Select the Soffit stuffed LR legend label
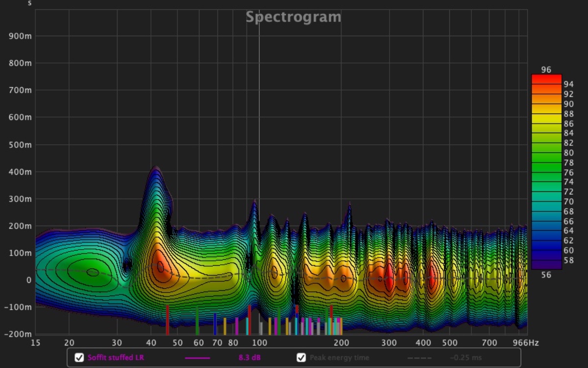The width and height of the screenshot is (588, 368). click(116, 358)
